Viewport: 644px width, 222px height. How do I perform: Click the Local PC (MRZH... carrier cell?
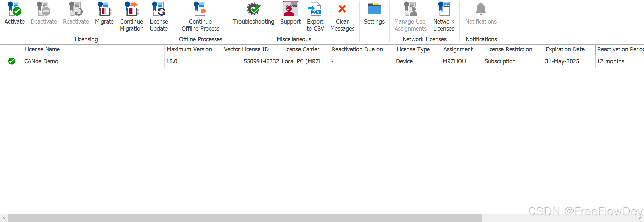point(305,61)
